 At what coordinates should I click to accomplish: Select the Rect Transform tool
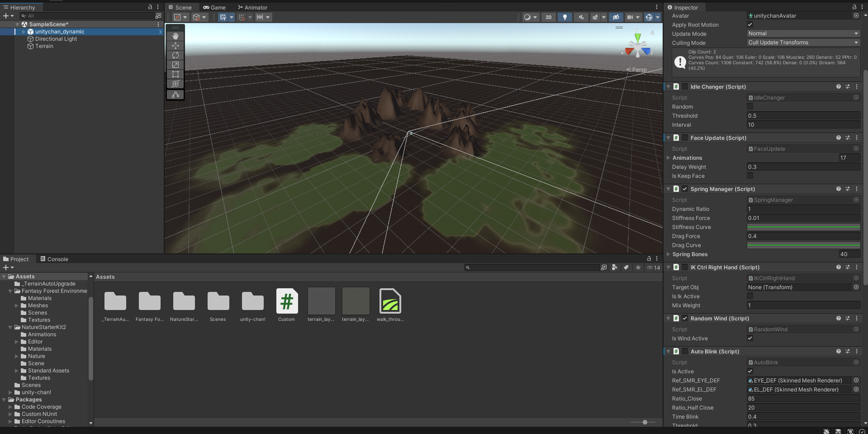[175, 74]
